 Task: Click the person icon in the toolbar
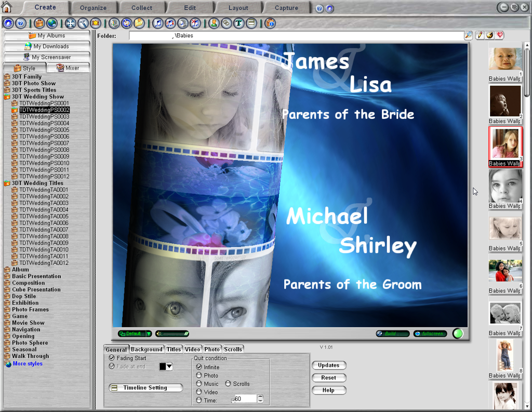click(214, 23)
